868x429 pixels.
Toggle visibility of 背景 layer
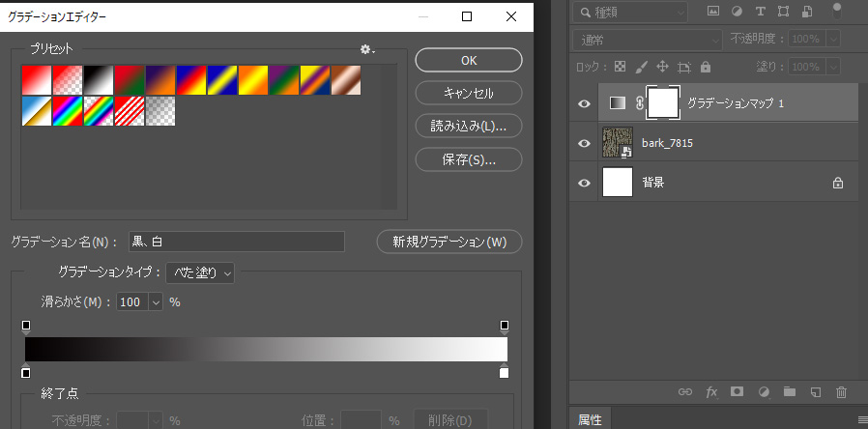583,183
